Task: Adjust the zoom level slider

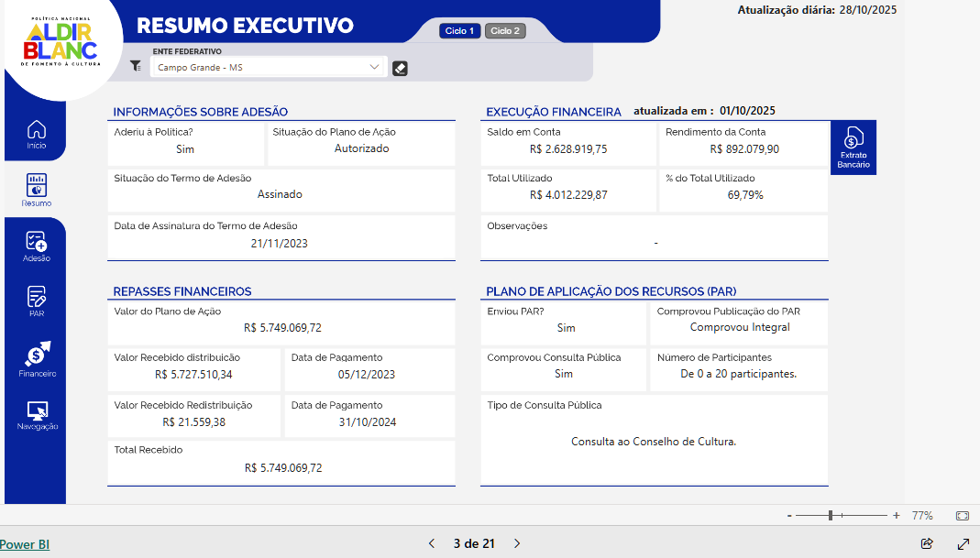Action: (x=831, y=516)
